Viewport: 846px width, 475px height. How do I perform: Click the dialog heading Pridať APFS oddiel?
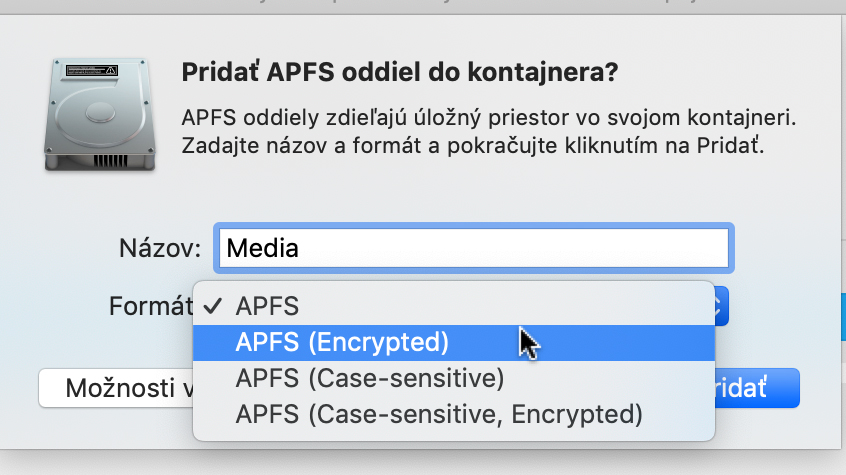click(399, 72)
